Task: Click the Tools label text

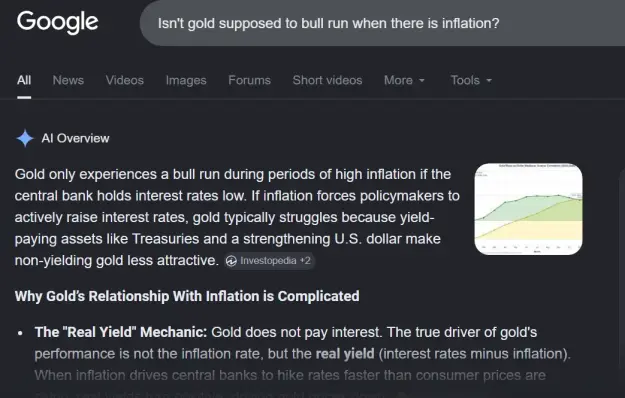Action: 465,80
